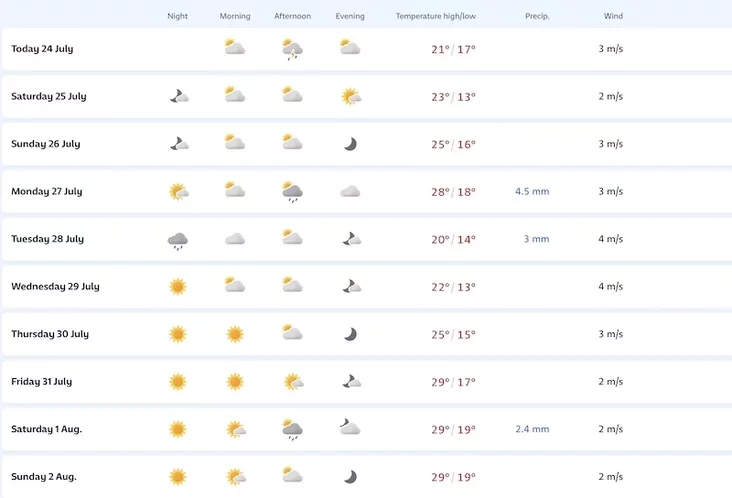Click Monday 27 July afternoon rain icon
Viewport: 732px width, 498px height.
292,192
